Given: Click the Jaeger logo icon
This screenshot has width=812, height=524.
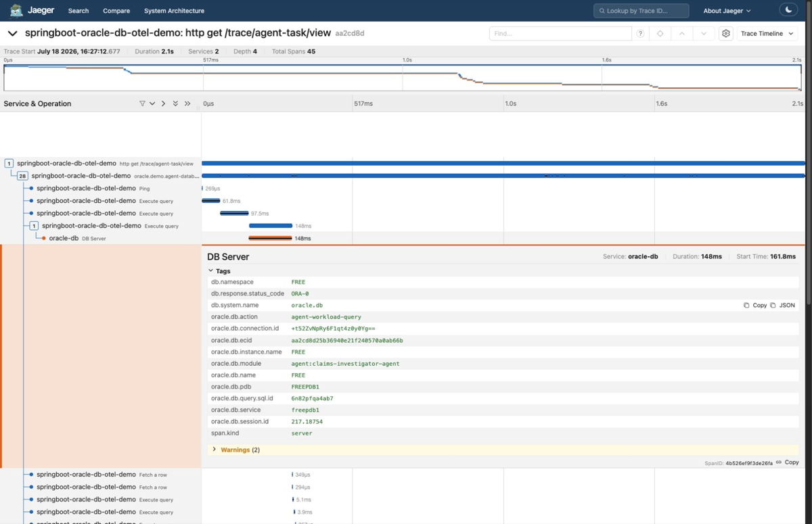Looking at the screenshot, I should 16,10.
